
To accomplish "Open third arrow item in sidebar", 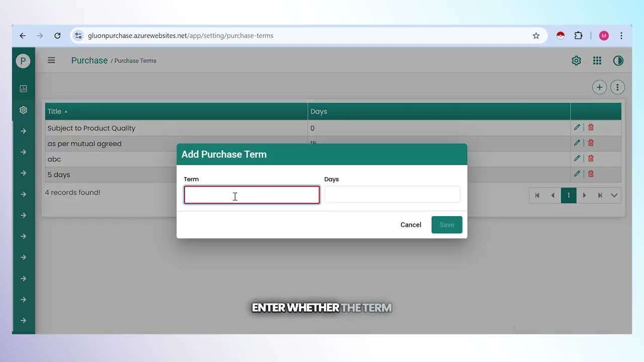I will point(23,173).
